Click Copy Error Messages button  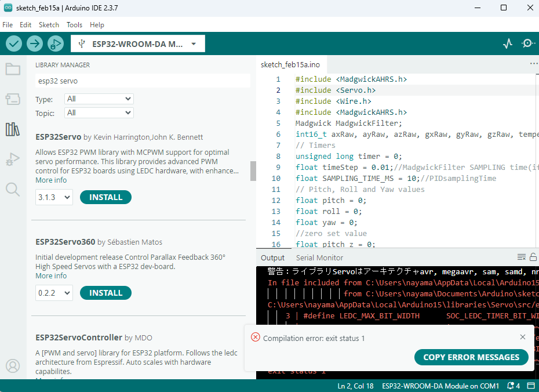point(471,357)
